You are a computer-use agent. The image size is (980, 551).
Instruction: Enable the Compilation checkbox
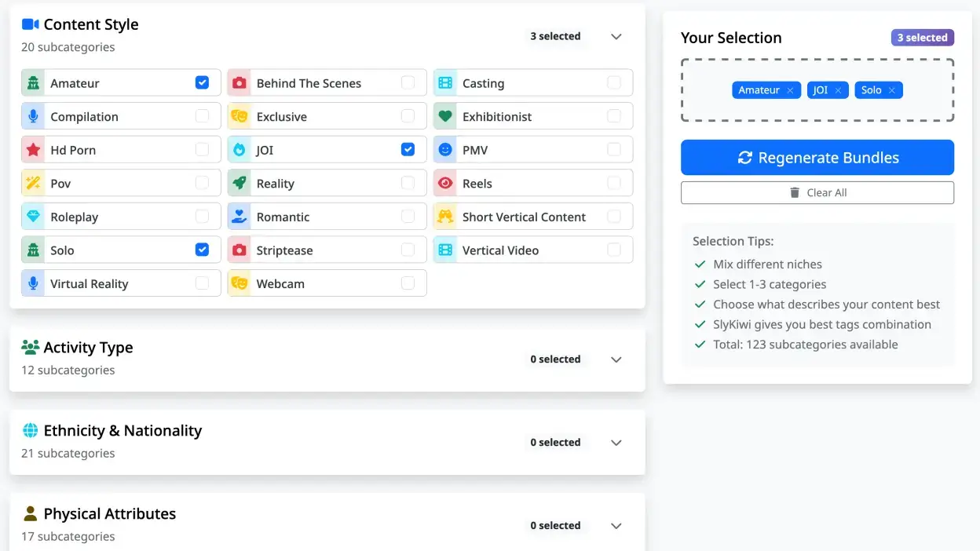[202, 116]
